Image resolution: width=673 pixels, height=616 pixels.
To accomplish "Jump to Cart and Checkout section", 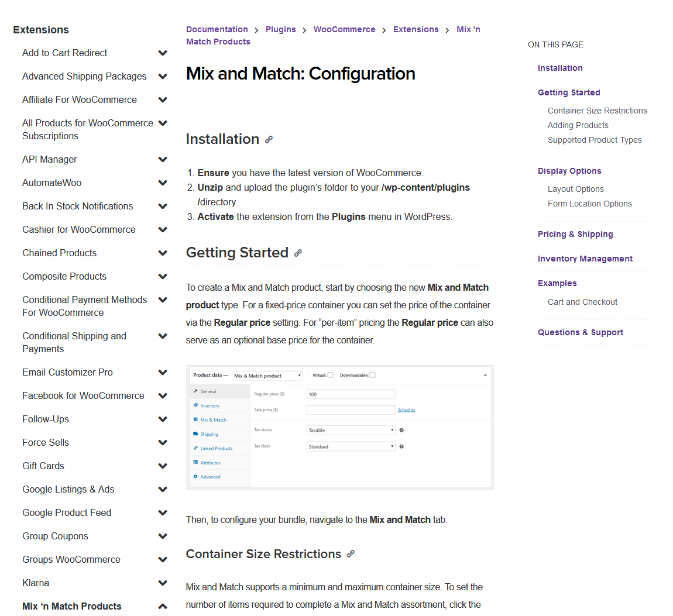I will pyautogui.click(x=582, y=302).
